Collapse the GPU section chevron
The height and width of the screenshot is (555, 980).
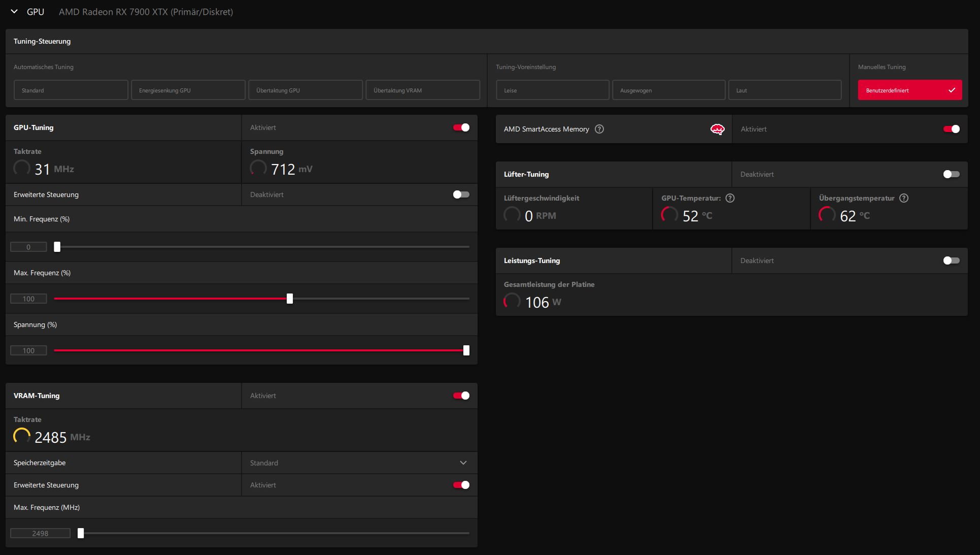pyautogui.click(x=14, y=11)
